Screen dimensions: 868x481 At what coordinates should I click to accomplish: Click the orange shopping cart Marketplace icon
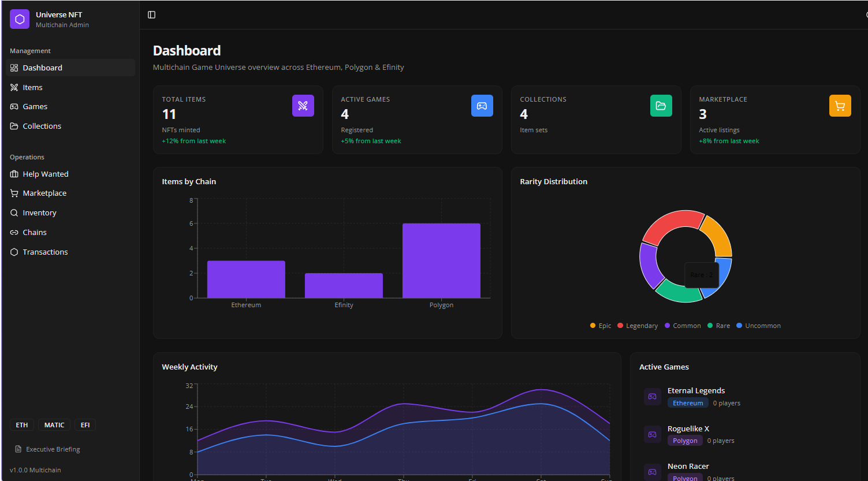coord(840,106)
